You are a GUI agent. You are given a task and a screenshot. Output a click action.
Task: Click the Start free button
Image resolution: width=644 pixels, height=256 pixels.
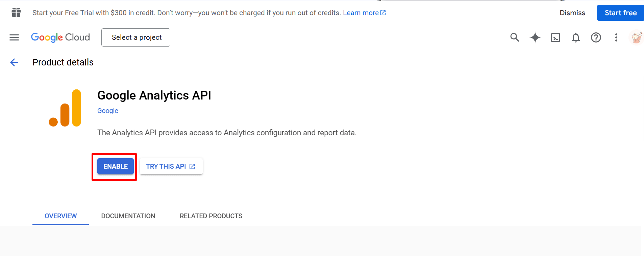620,13
